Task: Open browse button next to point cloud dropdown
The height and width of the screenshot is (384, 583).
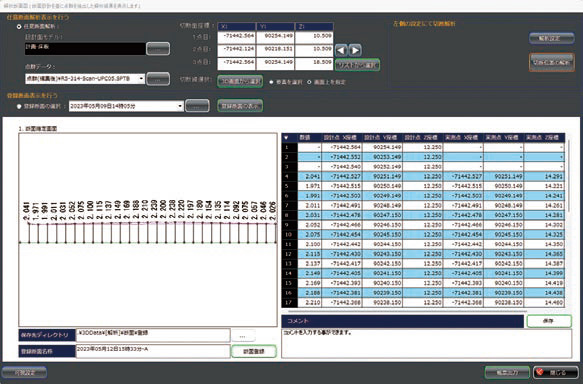Action: click(x=158, y=79)
